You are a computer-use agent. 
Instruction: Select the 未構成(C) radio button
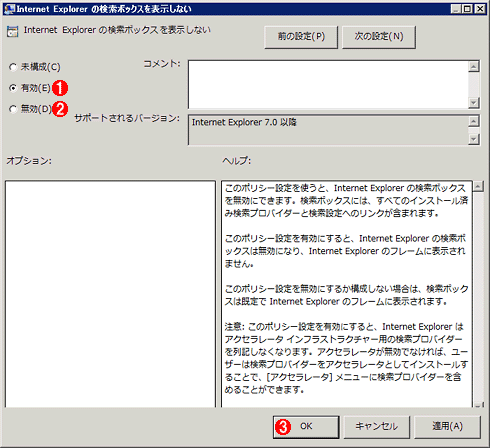coord(13,67)
